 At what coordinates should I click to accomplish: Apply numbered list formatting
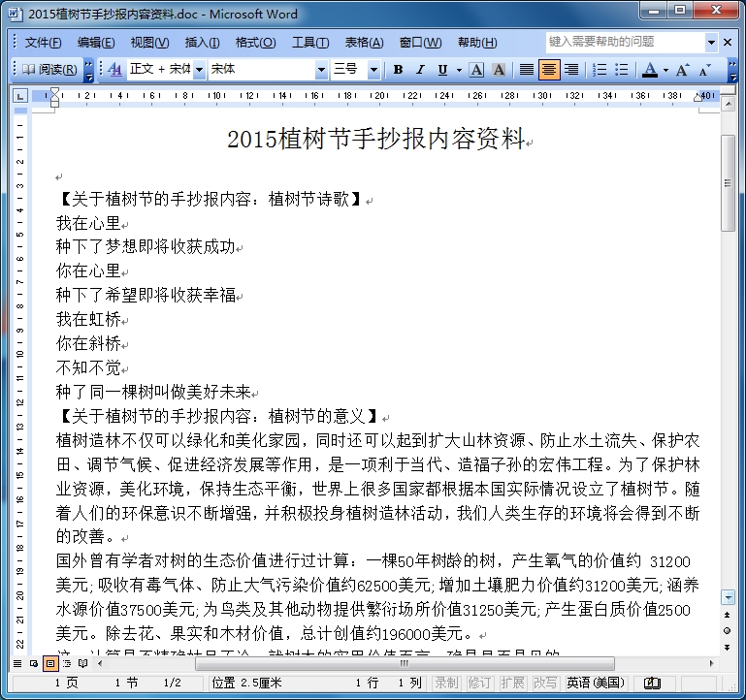click(x=599, y=70)
